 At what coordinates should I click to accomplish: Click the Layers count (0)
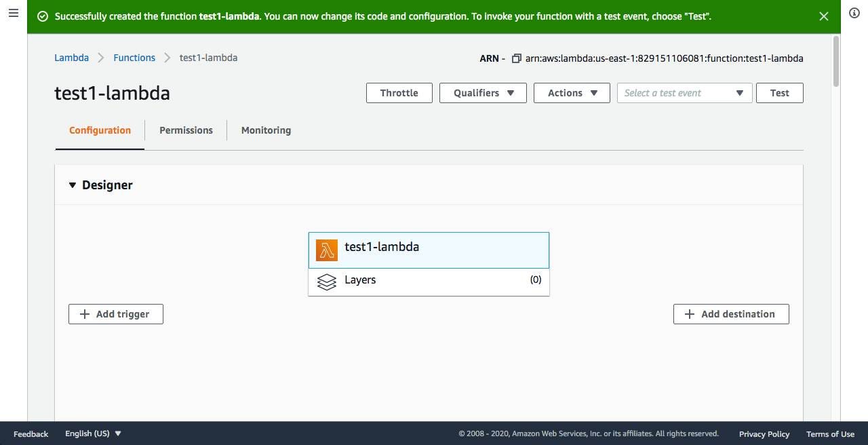pos(536,279)
